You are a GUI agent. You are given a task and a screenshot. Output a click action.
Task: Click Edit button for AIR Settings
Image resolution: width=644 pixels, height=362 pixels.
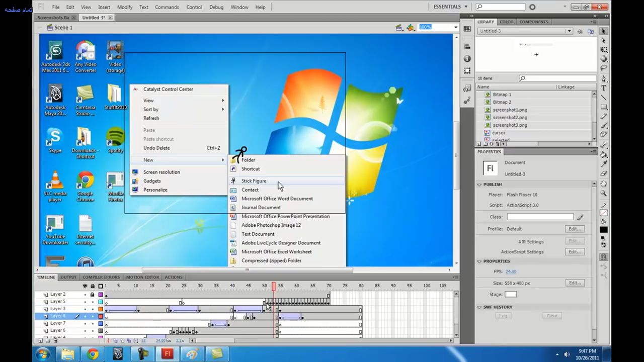coord(574,241)
